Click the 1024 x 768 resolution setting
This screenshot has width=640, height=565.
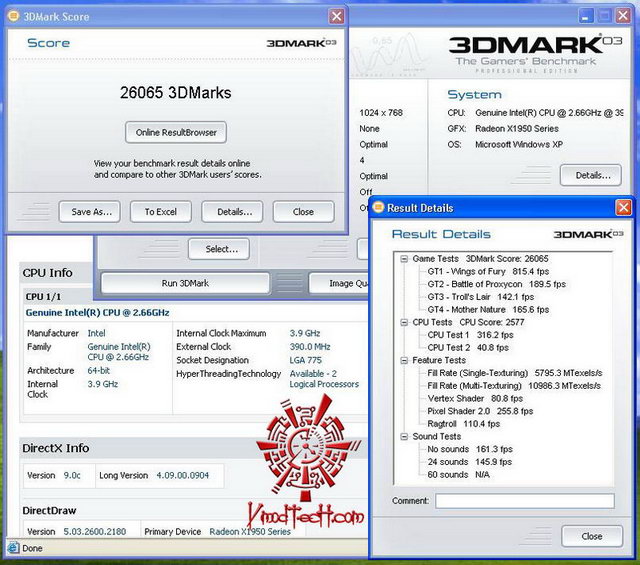pos(381,113)
